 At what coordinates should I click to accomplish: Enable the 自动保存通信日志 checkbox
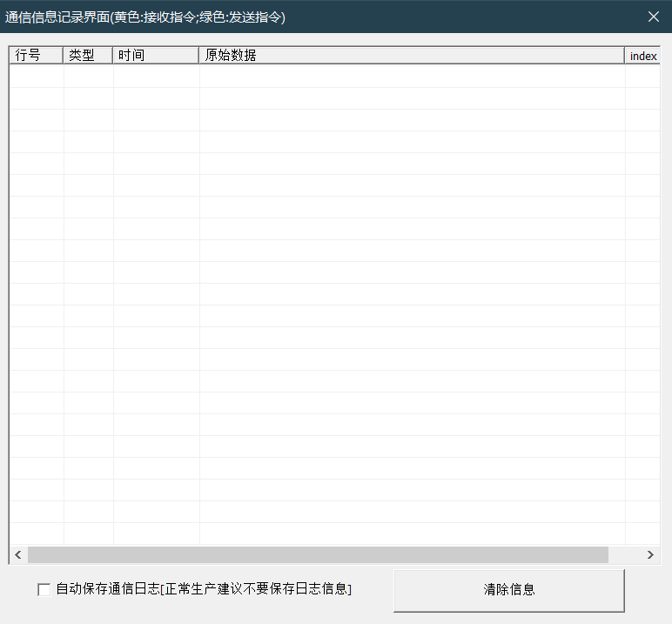44,590
